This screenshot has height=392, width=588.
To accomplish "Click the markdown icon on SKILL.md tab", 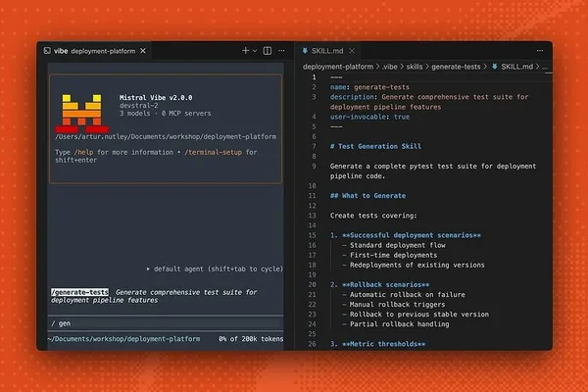I will click(305, 51).
